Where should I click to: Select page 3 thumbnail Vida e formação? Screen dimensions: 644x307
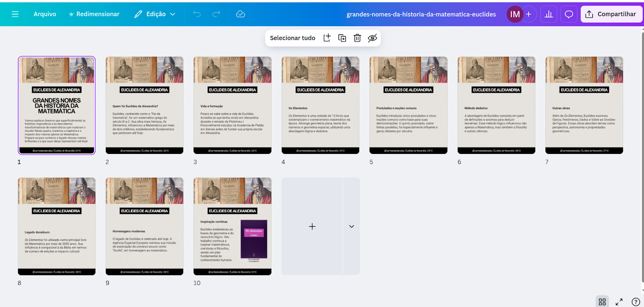pyautogui.click(x=232, y=105)
